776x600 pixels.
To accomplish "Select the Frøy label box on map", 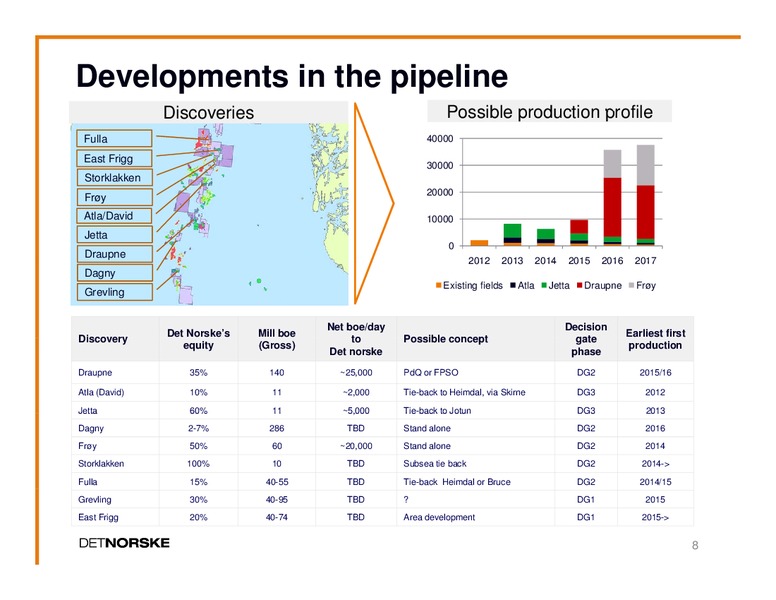I will point(114,197).
